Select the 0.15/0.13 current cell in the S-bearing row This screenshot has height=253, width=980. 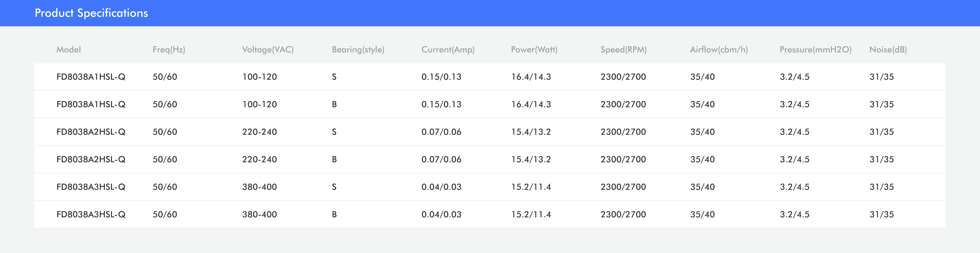(441, 77)
